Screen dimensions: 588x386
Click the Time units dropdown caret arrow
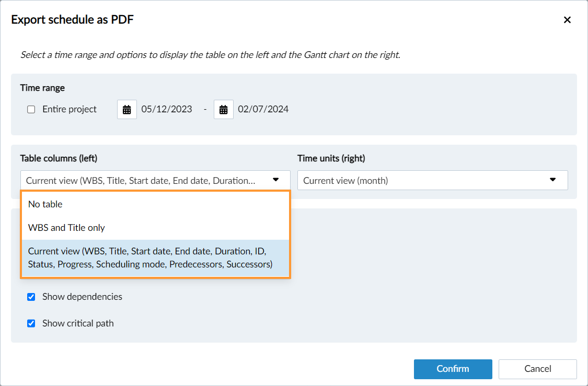pyautogui.click(x=553, y=180)
